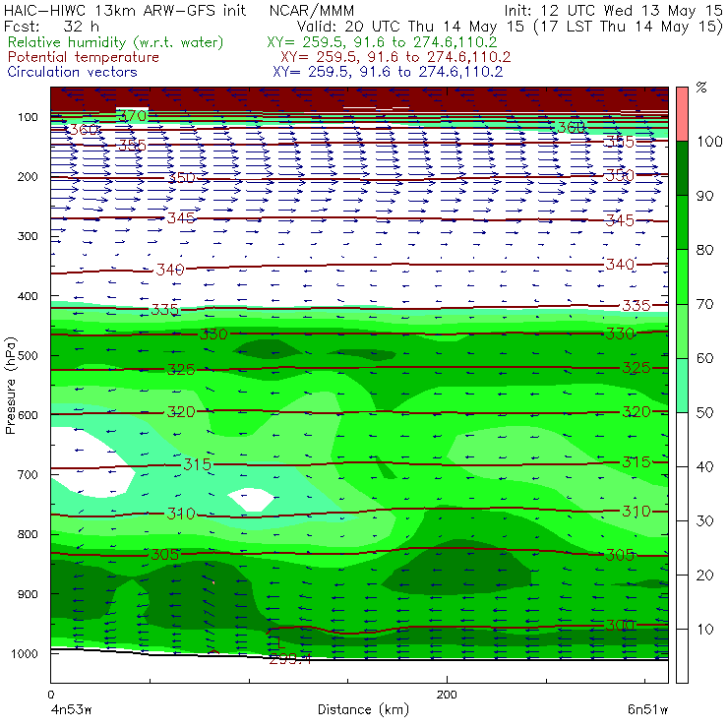The width and height of the screenshot is (728, 728).
Task: Click the green 'Relative humidity (w.r.t. water)' legend
Action: tap(115, 42)
